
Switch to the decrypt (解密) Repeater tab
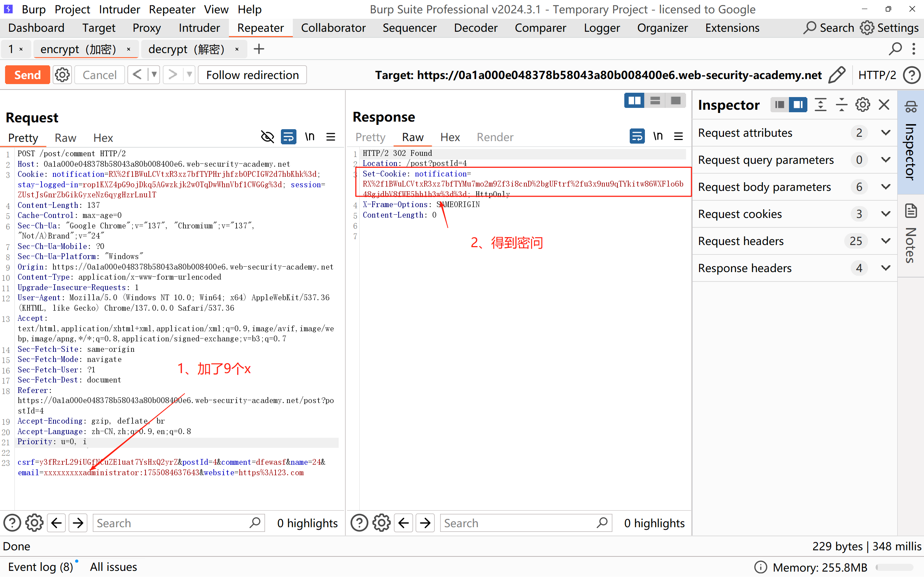pos(186,49)
